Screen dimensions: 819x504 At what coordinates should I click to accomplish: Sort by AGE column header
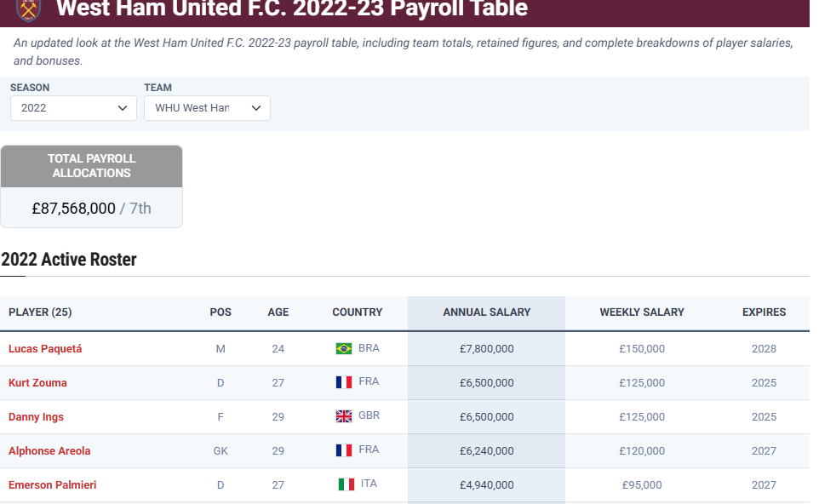click(278, 312)
